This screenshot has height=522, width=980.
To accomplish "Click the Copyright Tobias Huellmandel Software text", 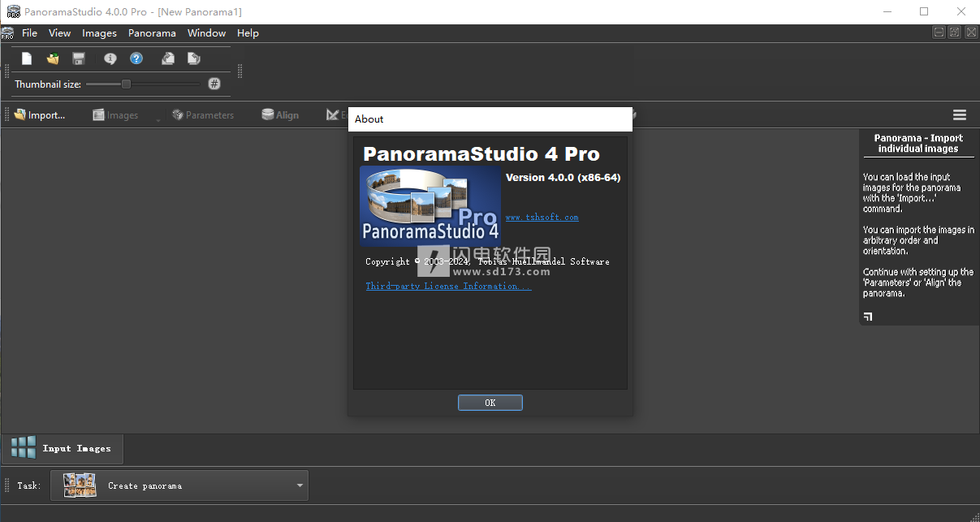I will 487,261.
